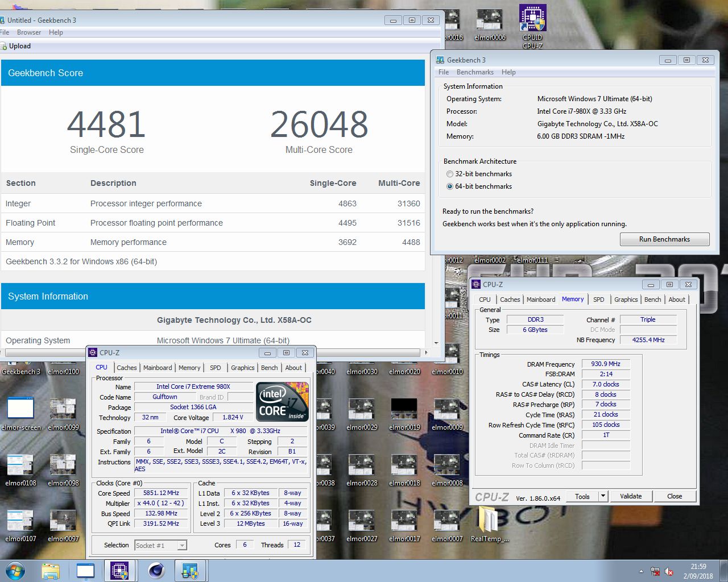The width and height of the screenshot is (728, 582).
Task: Click the Tools button in CPU-Z
Action: coord(582,496)
